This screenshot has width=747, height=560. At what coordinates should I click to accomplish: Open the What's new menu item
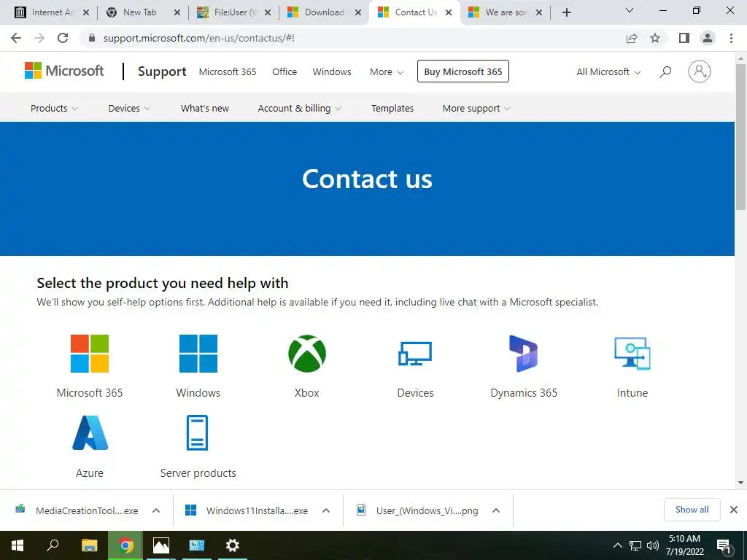pos(205,108)
